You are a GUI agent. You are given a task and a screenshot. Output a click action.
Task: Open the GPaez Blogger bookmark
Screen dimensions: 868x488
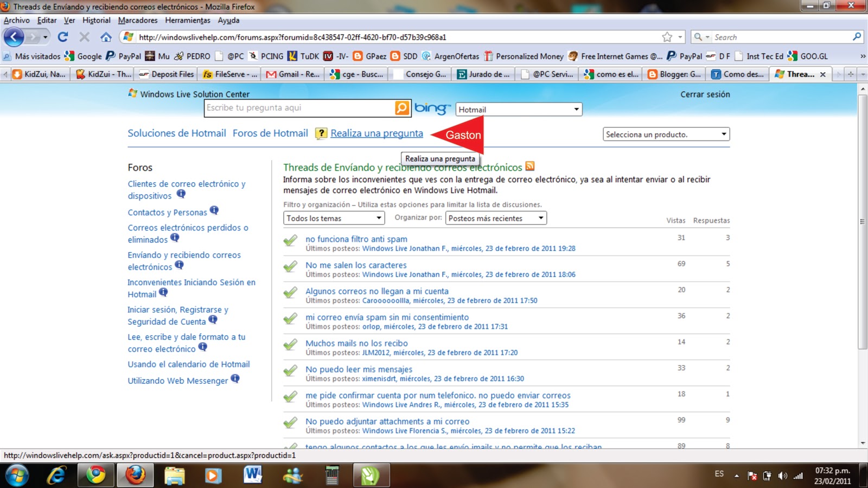coord(369,56)
